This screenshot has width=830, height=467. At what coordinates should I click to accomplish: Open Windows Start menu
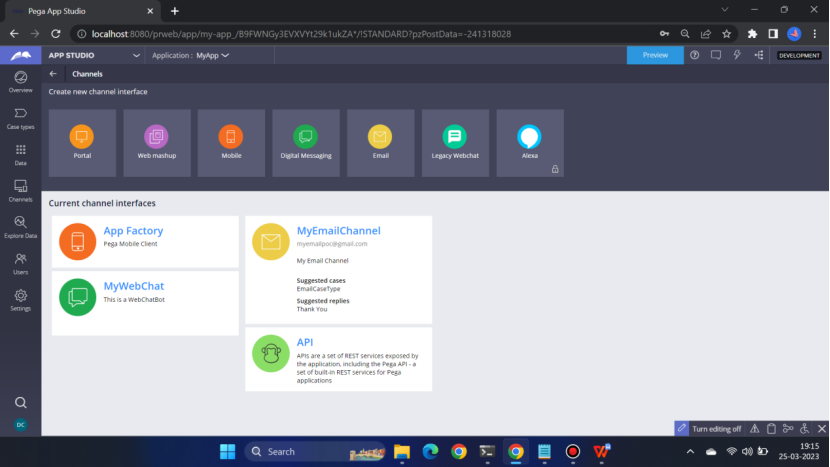coord(228,452)
